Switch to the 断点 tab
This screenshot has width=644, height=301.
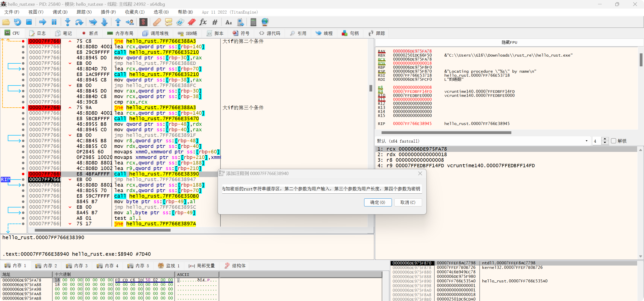[x=90, y=33]
